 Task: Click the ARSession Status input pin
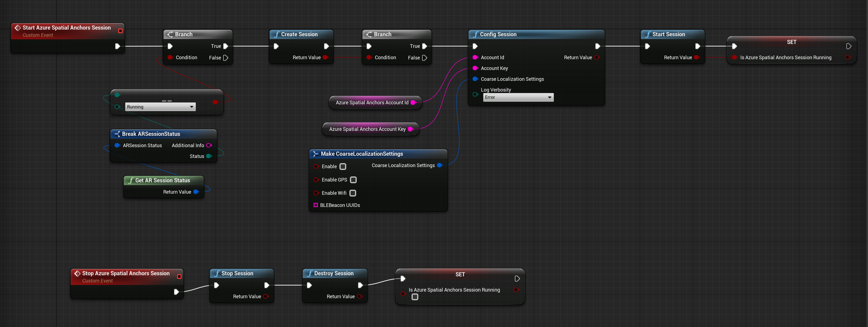[117, 146]
